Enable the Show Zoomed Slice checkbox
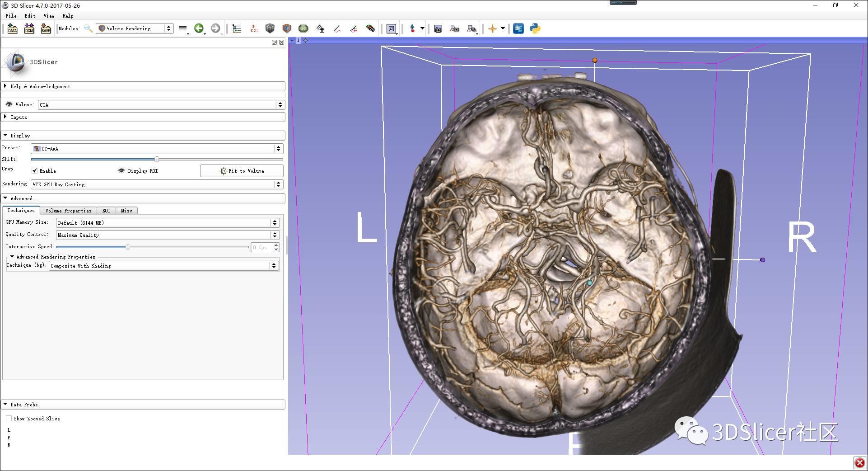Image resolution: width=868 pixels, height=471 pixels. (9, 419)
